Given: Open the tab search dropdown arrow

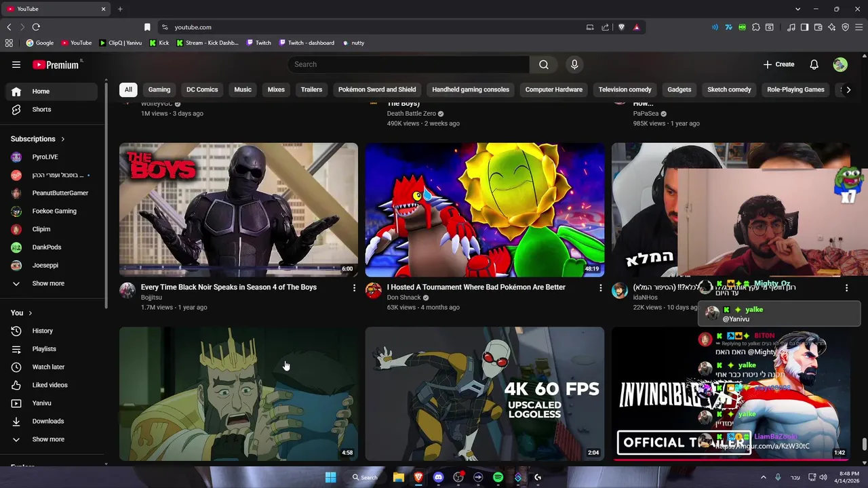Looking at the screenshot, I should point(797,9).
